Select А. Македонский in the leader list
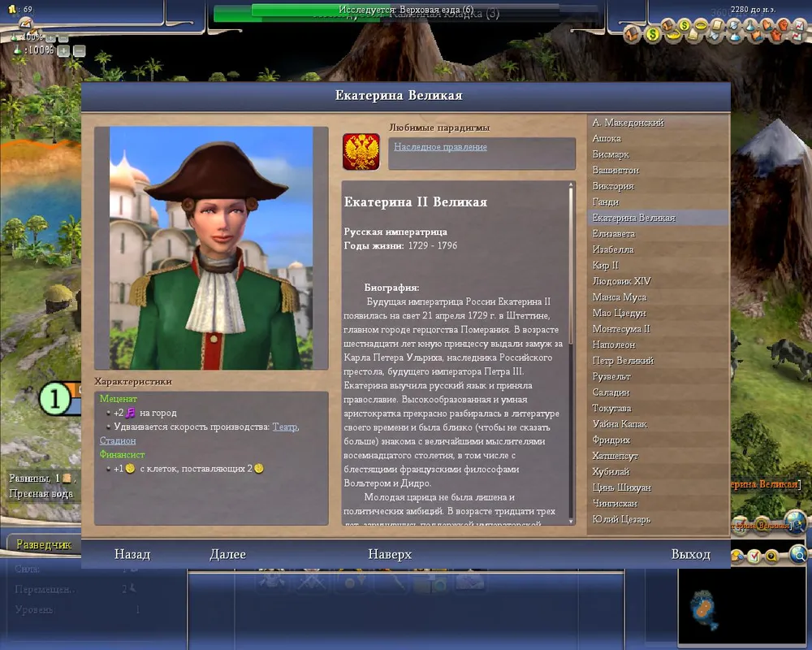Image resolution: width=812 pixels, height=650 pixels. pos(658,123)
